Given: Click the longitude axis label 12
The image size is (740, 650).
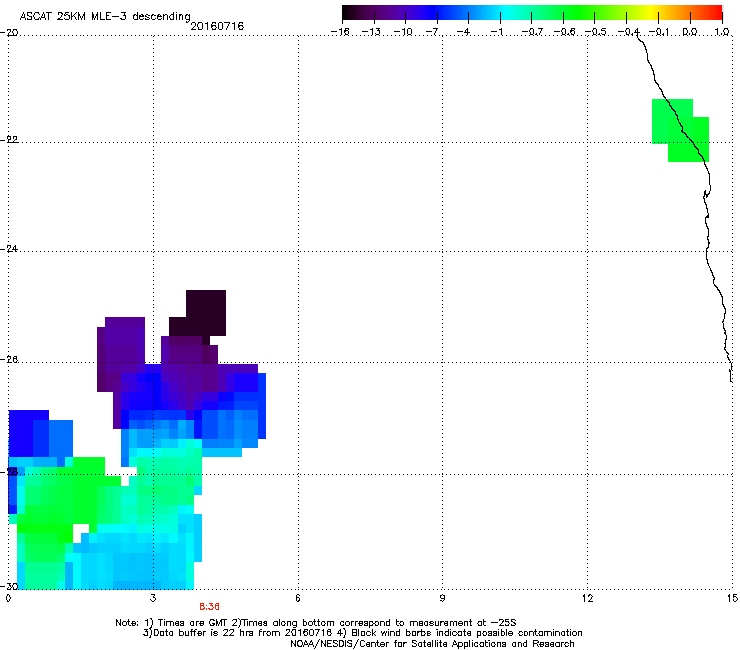Looking at the screenshot, I should 588,598.
